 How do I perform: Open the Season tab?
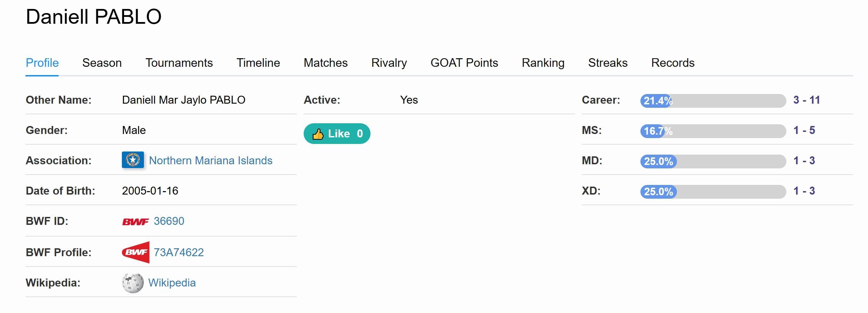pyautogui.click(x=102, y=63)
